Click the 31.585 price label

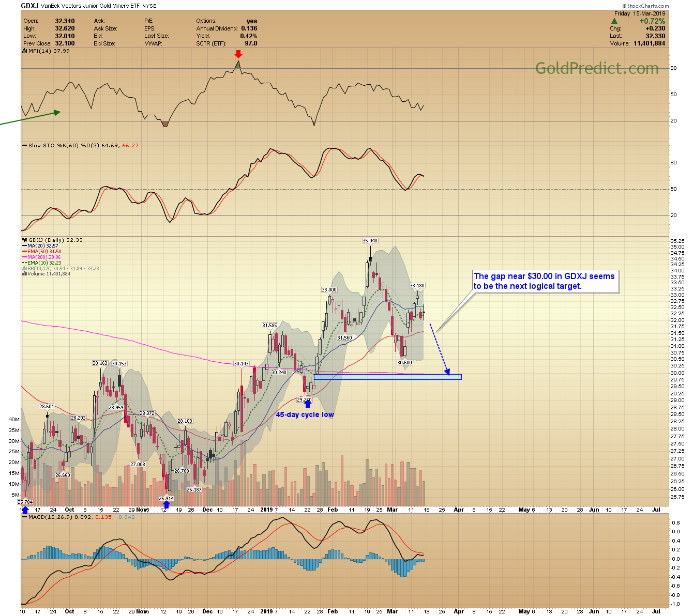[269, 326]
